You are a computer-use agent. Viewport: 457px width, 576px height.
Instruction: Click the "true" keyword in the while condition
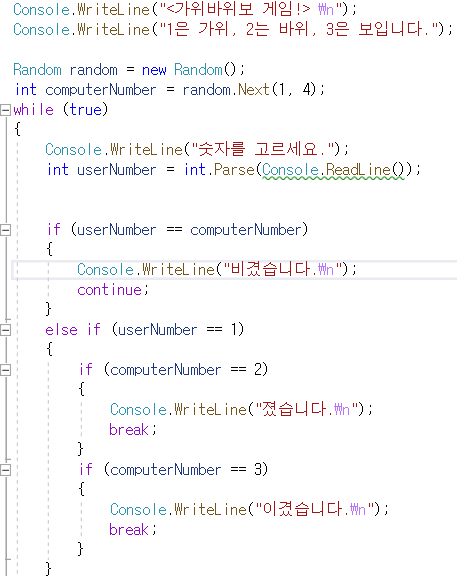pyautogui.click(x=86, y=109)
